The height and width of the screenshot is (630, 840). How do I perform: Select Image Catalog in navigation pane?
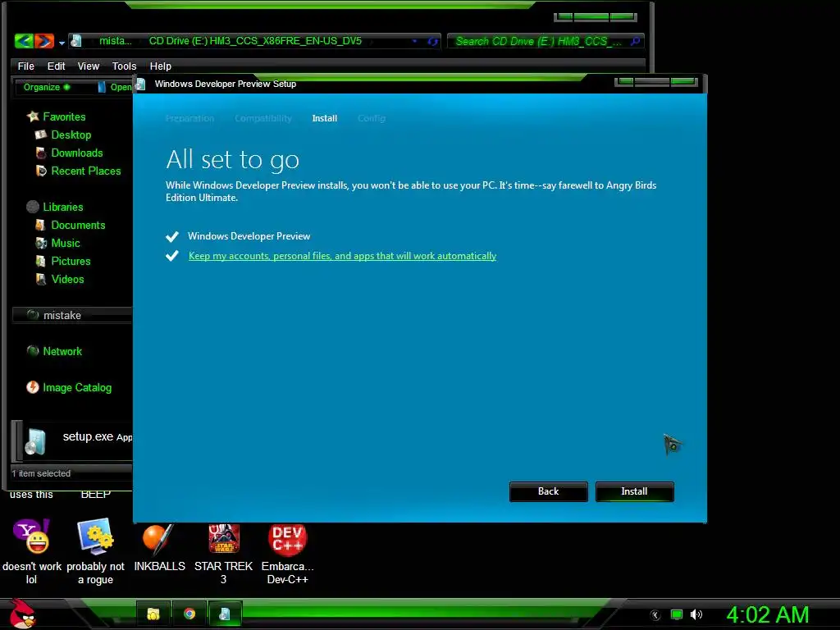click(x=77, y=387)
